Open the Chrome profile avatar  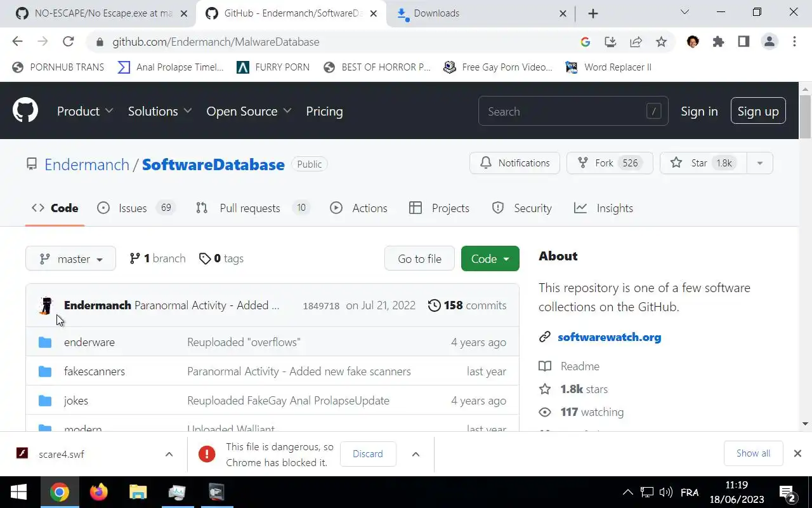(x=769, y=42)
